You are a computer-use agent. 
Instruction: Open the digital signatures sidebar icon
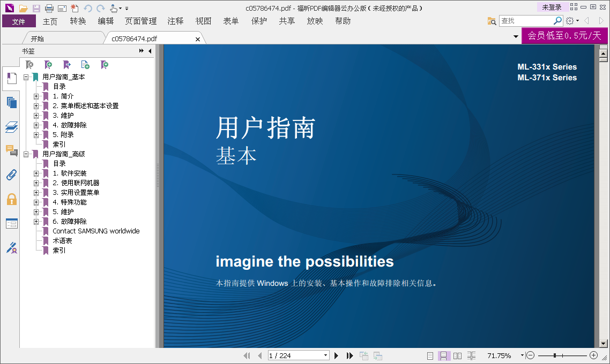(11, 247)
